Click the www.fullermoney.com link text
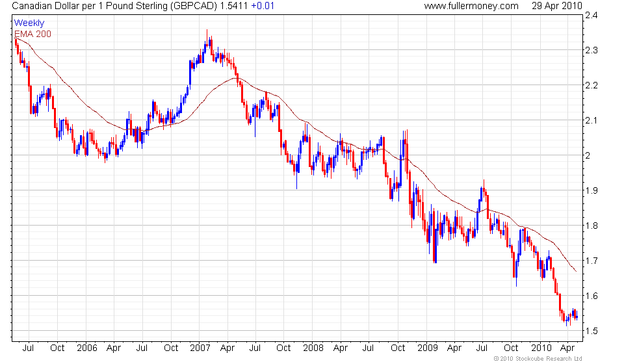The height and width of the screenshot is (364, 637). 471,6
